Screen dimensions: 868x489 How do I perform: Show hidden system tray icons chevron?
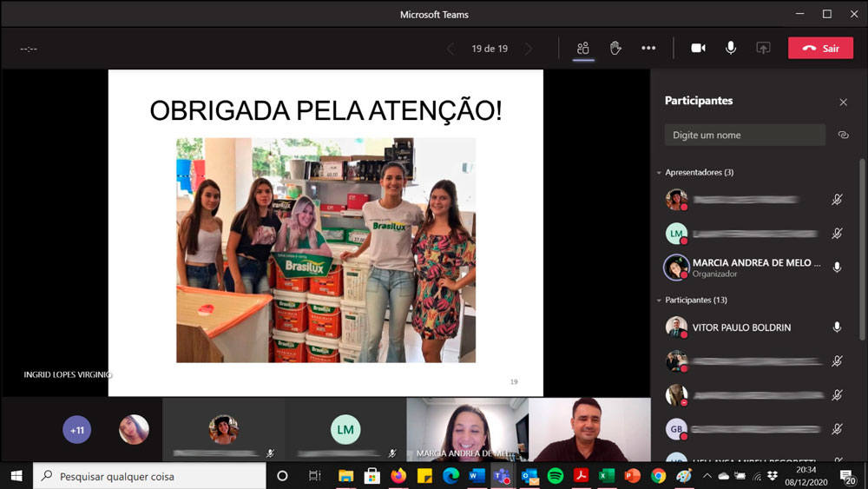[x=707, y=476]
